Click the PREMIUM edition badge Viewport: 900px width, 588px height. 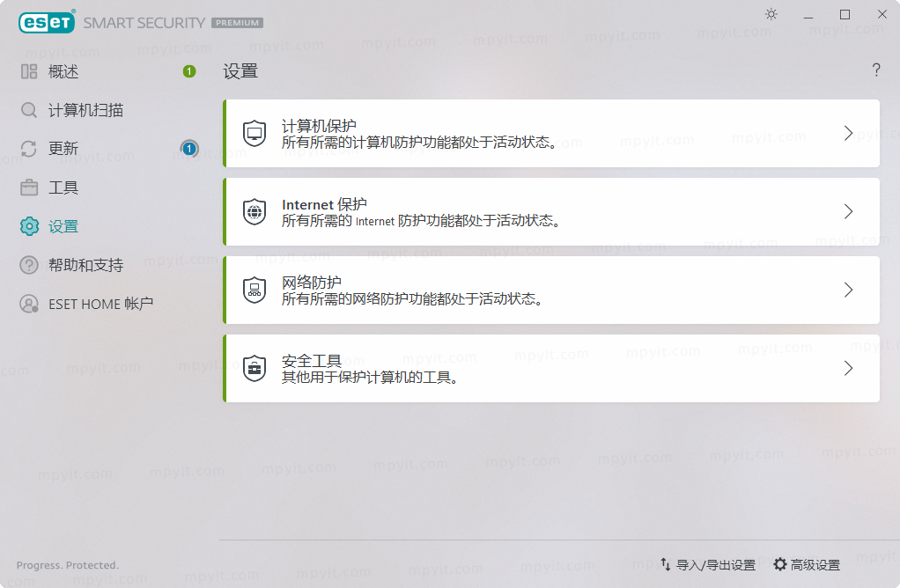[x=237, y=23]
